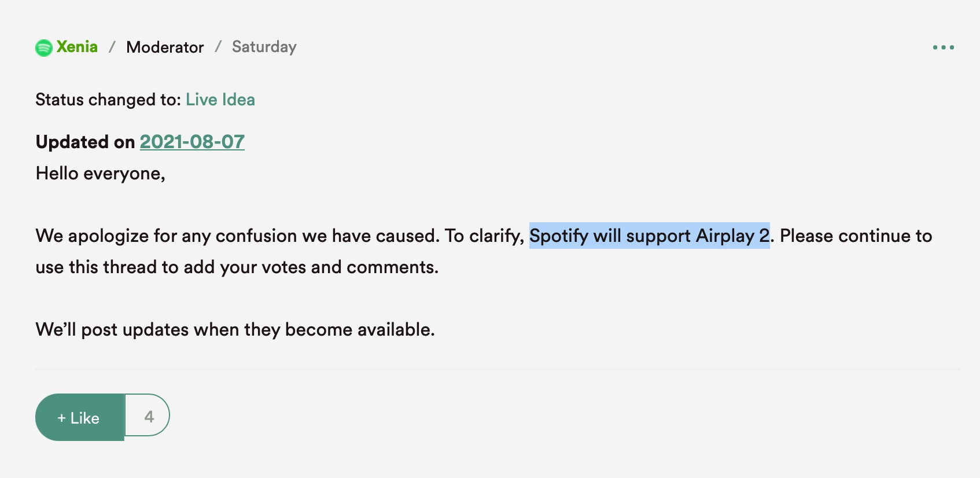
Task: Click the "To clarify," phrase
Action: click(484, 236)
